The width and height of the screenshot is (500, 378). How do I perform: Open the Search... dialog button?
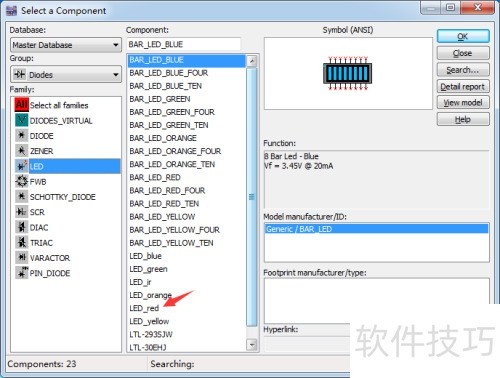(x=463, y=70)
